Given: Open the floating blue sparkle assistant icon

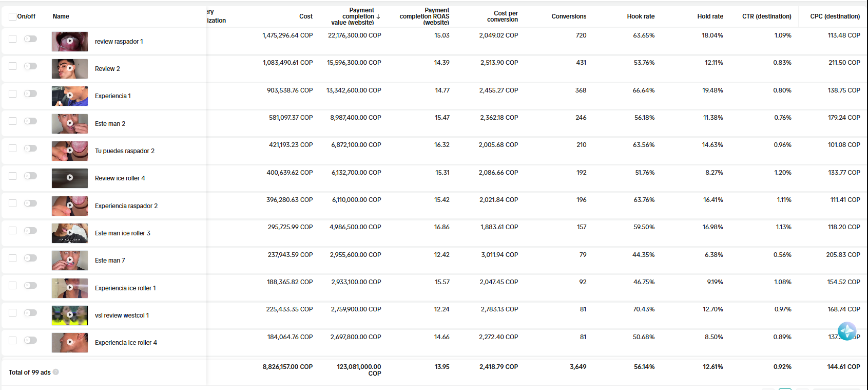Looking at the screenshot, I should 846,331.
